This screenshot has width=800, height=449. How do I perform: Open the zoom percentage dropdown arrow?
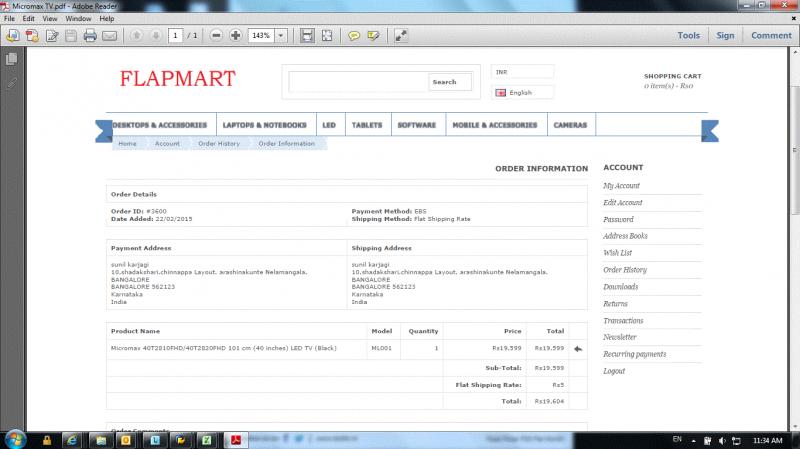tap(281, 36)
